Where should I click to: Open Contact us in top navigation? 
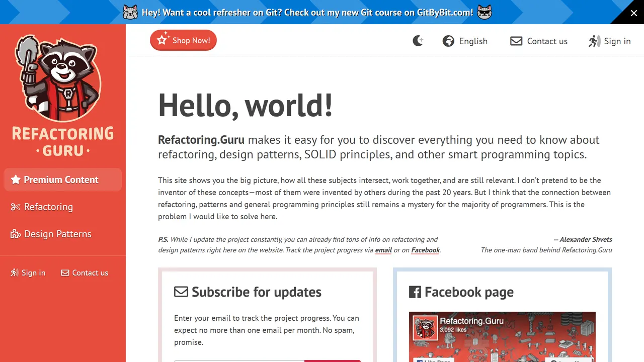pos(539,41)
